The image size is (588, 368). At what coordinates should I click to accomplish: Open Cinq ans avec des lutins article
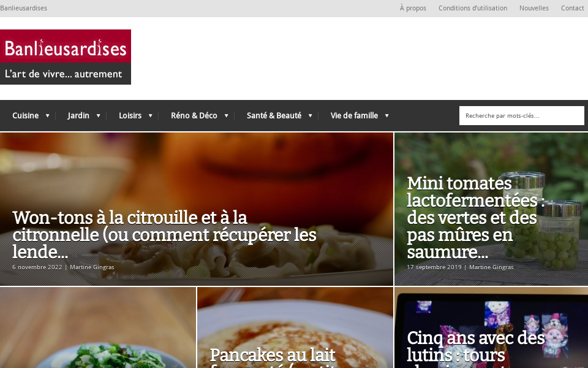point(475,348)
